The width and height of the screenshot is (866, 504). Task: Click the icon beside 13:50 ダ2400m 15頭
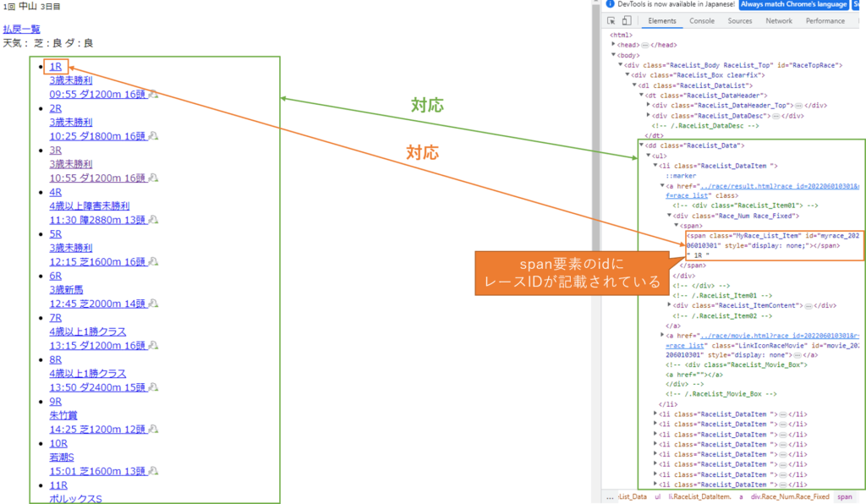(154, 387)
